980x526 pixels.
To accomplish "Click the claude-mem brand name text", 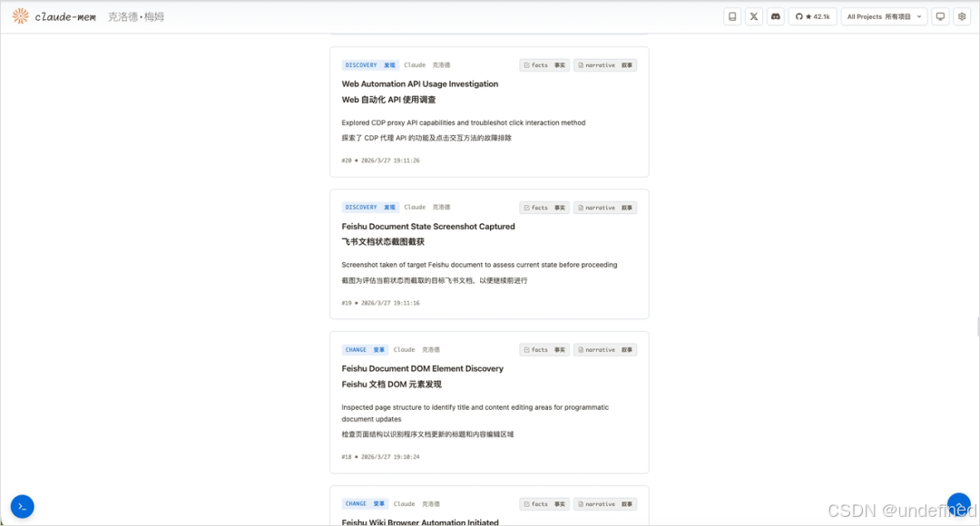I will coord(65,17).
